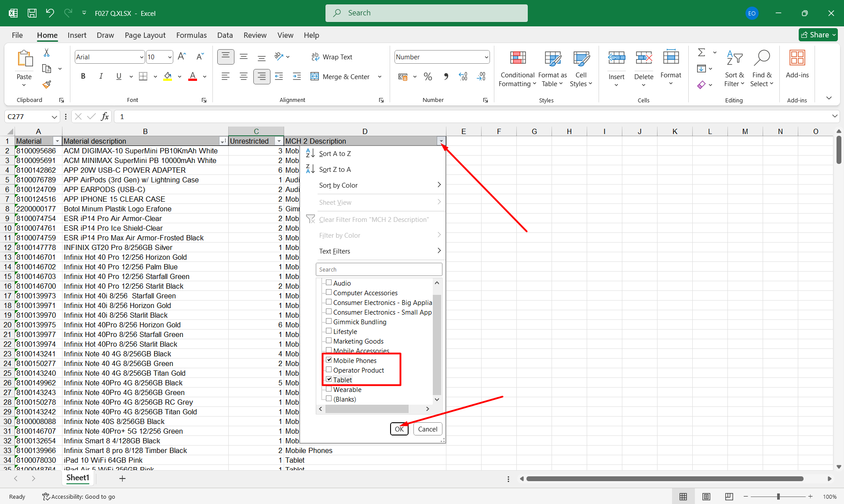Click the Percent Style icon
Screen dimensions: 844x504
(427, 77)
